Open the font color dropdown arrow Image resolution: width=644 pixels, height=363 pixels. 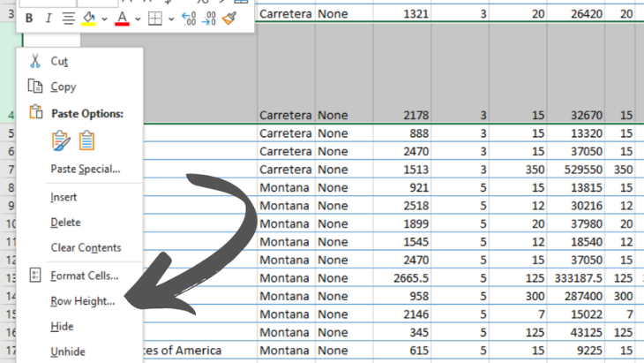coord(138,19)
